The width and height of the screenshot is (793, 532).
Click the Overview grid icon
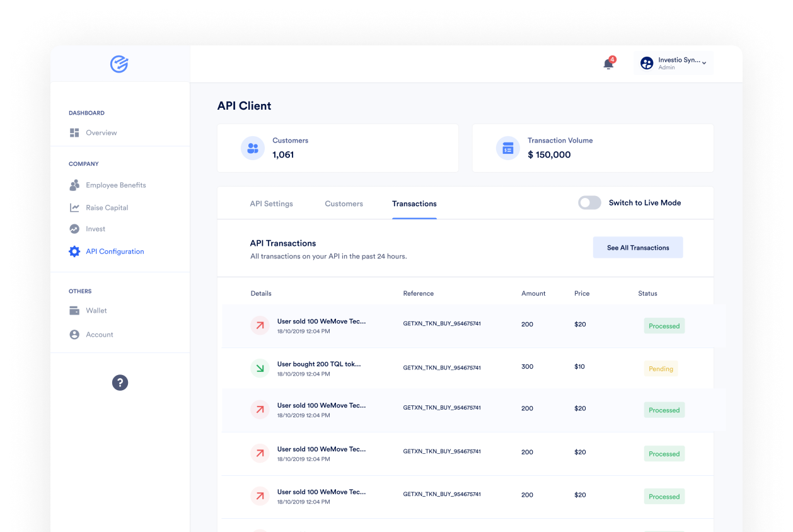click(x=74, y=132)
